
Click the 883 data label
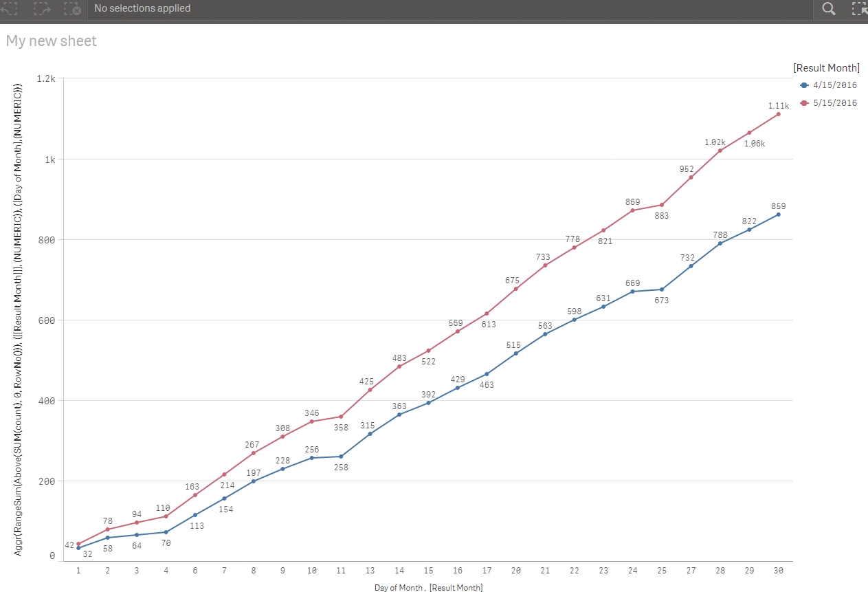click(662, 215)
